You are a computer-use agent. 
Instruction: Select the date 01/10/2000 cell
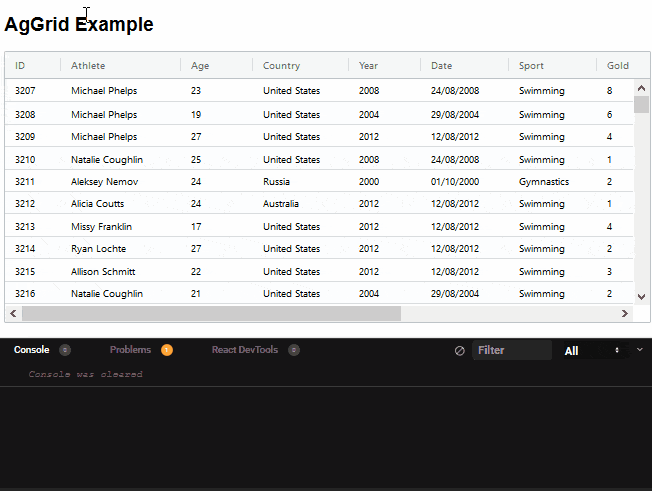pyautogui.click(x=455, y=182)
